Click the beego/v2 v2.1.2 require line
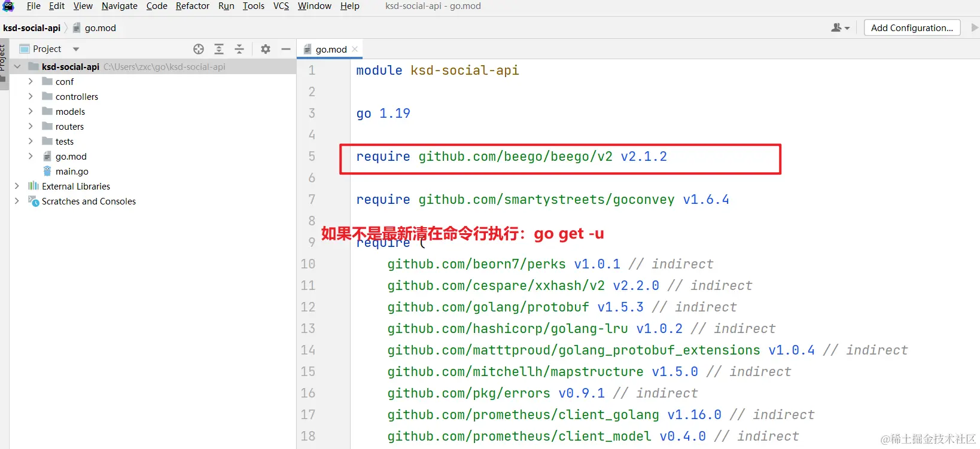The width and height of the screenshot is (980, 449). pyautogui.click(x=512, y=156)
